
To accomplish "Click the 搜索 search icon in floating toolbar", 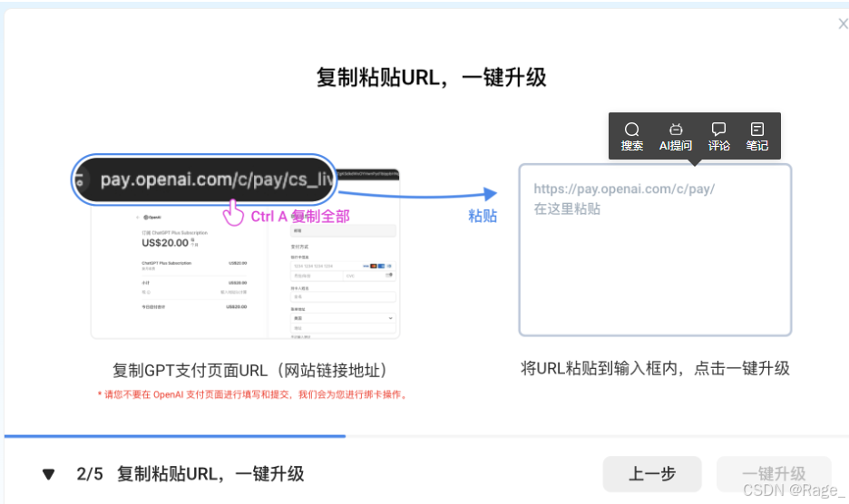I will click(x=631, y=136).
